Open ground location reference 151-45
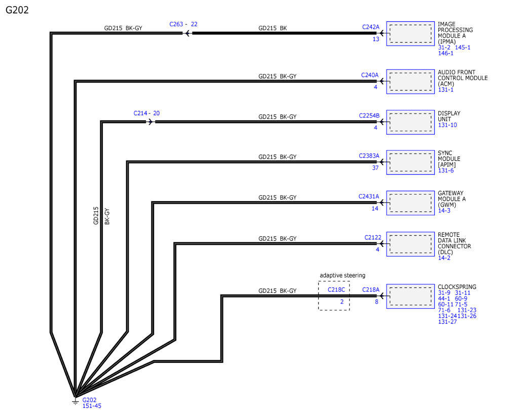The width and height of the screenshot is (532, 411). 92,406
